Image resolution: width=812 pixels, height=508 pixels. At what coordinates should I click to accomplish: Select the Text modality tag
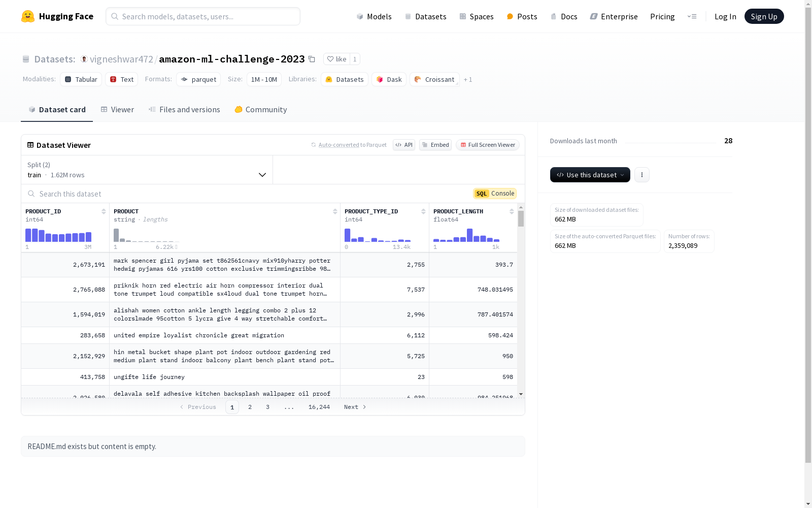click(x=122, y=79)
